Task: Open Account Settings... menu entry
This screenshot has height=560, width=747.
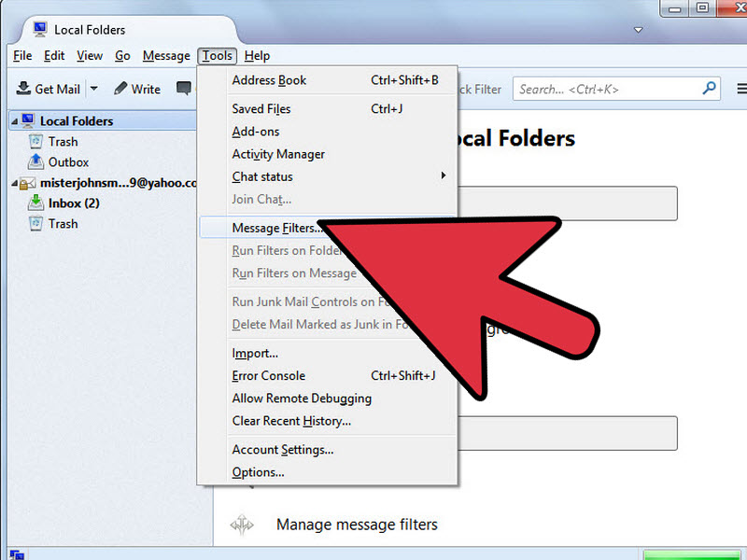Action: [x=328, y=450]
